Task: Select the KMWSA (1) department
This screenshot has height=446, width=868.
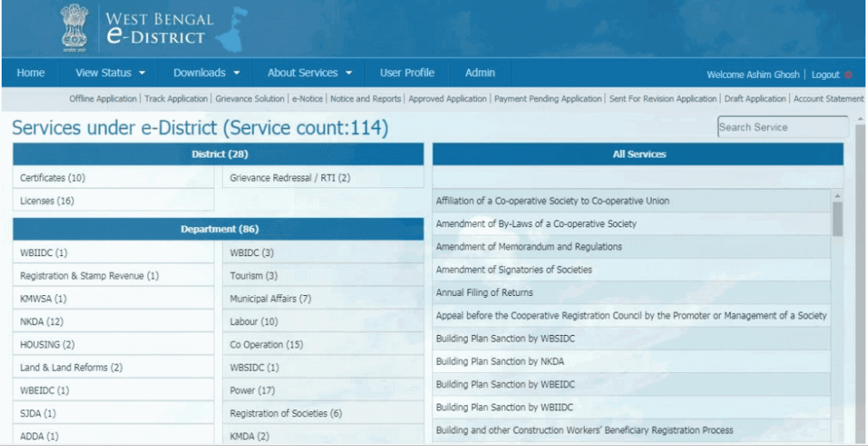Action: (x=113, y=298)
